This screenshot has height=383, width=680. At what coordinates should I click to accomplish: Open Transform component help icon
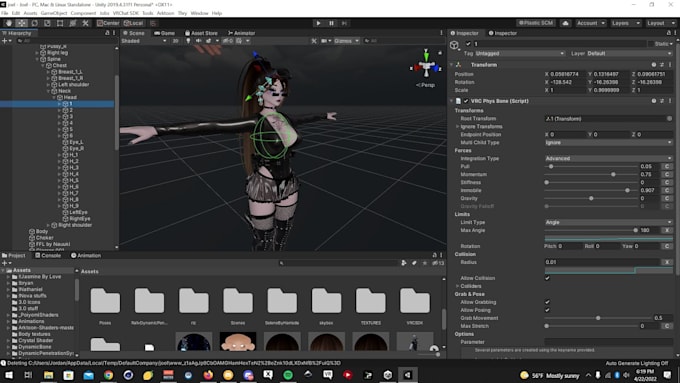[654, 65]
